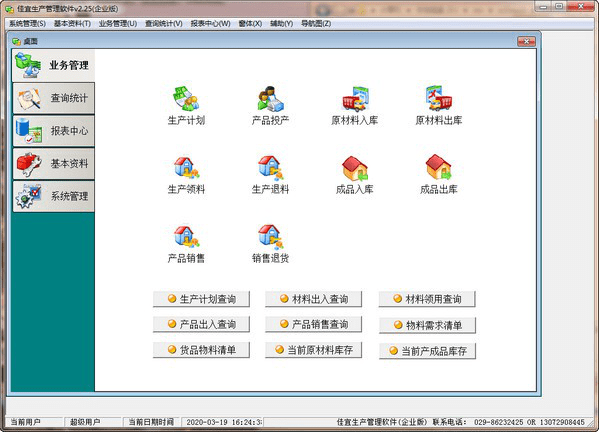Screen dimensions: 599x432
Task: Open the 报表中心(W) menu
Action: (210, 24)
